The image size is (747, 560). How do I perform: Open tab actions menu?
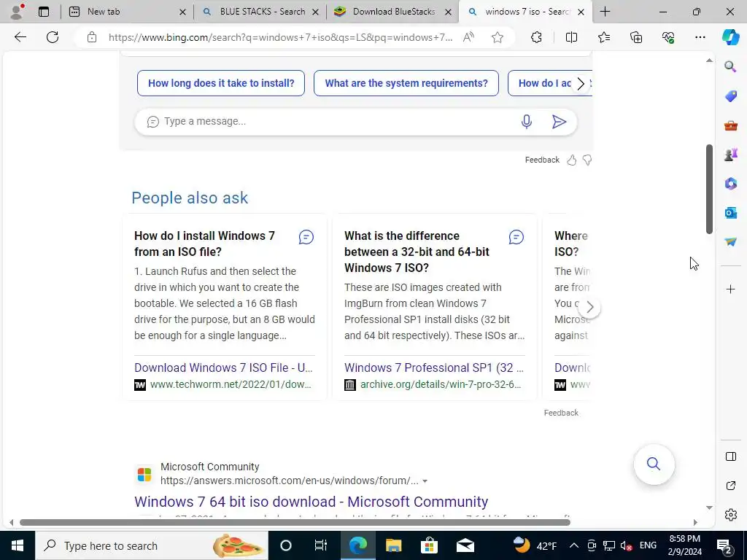pyautogui.click(x=43, y=12)
